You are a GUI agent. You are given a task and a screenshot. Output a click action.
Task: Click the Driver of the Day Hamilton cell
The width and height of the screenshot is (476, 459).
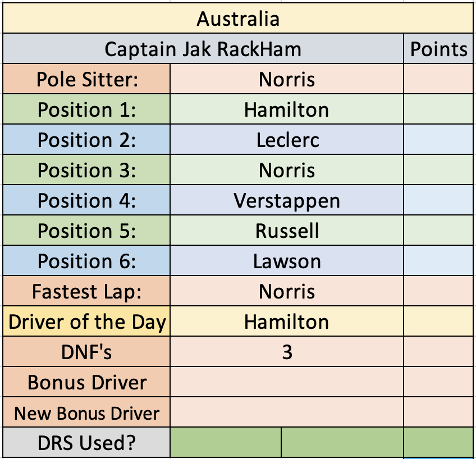[x=287, y=322]
